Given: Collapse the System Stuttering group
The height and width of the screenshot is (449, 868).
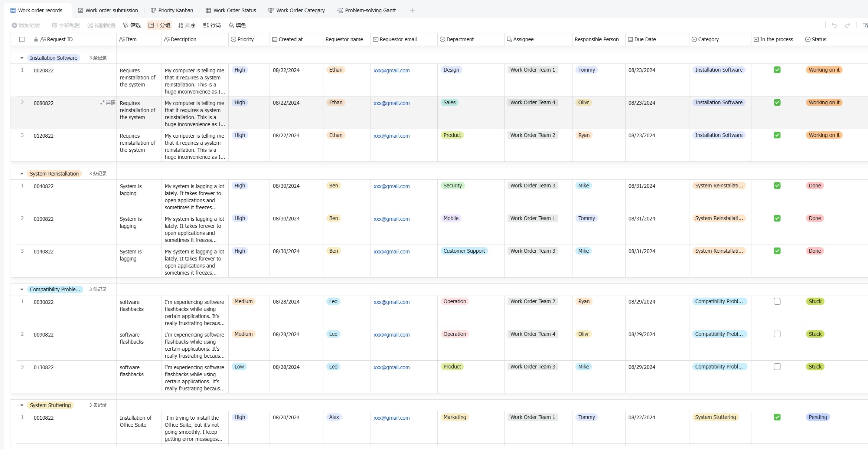Looking at the screenshot, I should [x=22, y=405].
